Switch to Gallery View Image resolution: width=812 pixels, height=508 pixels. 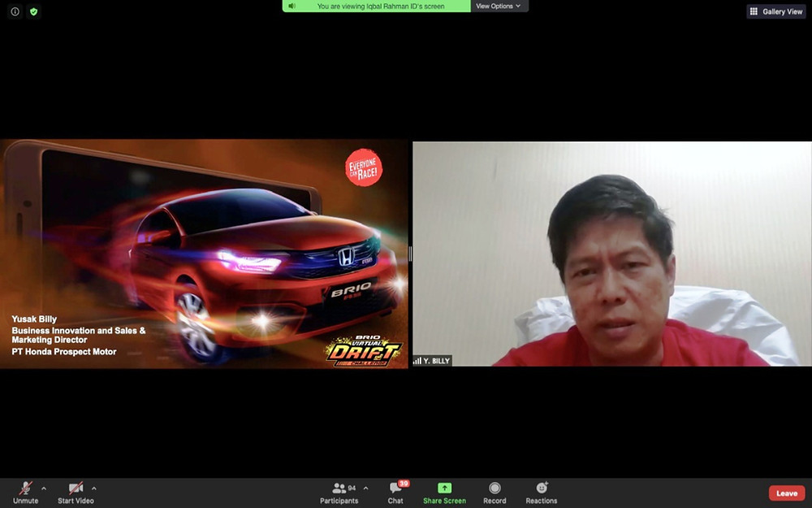[x=775, y=11]
